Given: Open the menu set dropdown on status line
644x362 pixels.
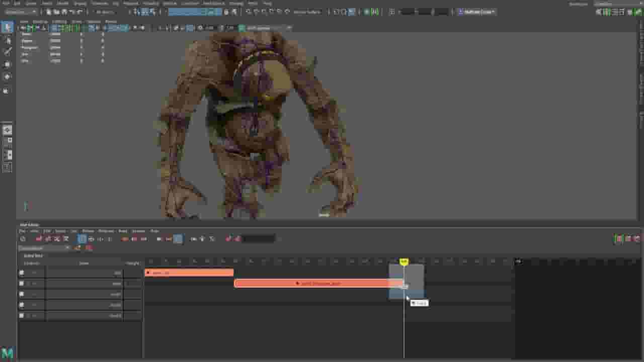Looking at the screenshot, I should (x=22, y=12).
